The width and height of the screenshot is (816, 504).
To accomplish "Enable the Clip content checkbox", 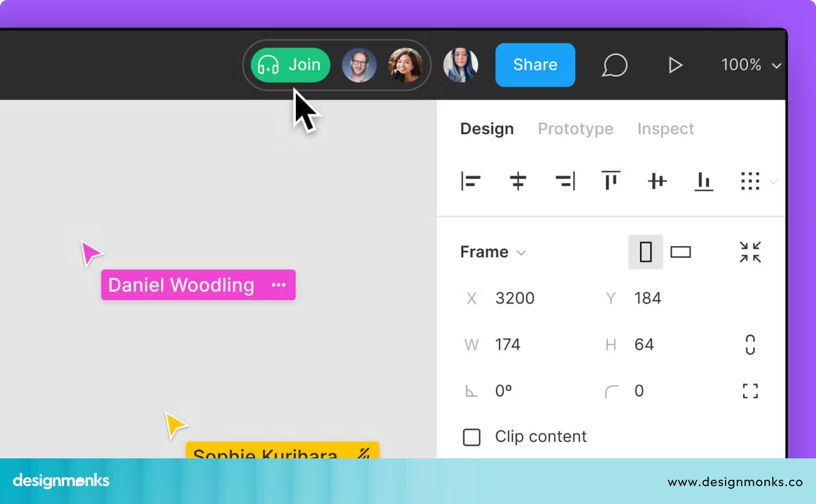I will (x=471, y=437).
